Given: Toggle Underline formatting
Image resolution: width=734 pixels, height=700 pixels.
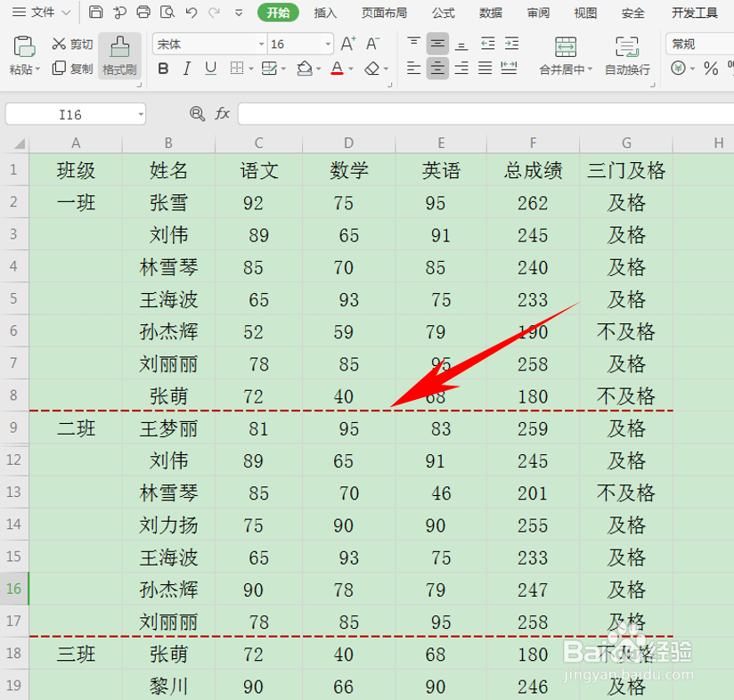Looking at the screenshot, I should click(x=210, y=69).
